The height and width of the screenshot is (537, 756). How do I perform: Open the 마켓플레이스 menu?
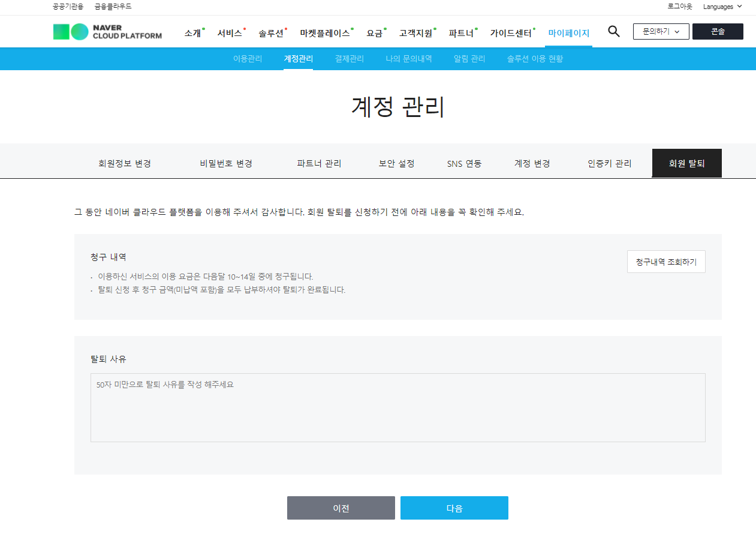[x=325, y=33]
